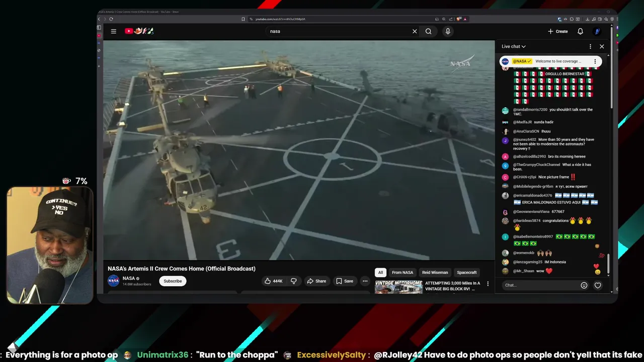Clear the search box with the X
644x362 pixels.
pyautogui.click(x=415, y=31)
